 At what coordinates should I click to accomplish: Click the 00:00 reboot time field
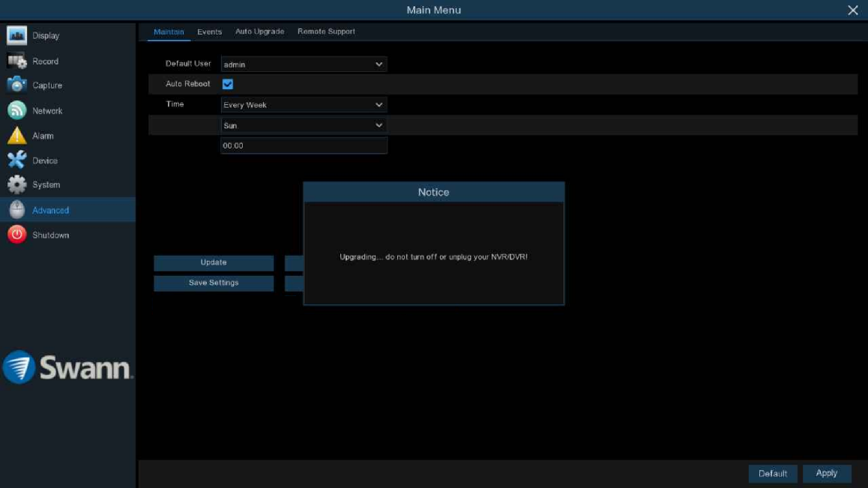coord(304,145)
